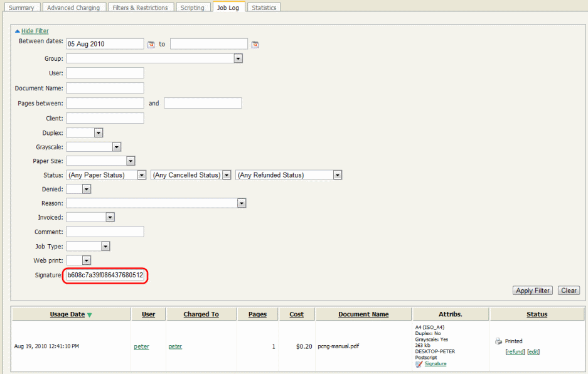Open the peter link in User column
Viewport: 588px width, 374px height.
tap(141, 346)
